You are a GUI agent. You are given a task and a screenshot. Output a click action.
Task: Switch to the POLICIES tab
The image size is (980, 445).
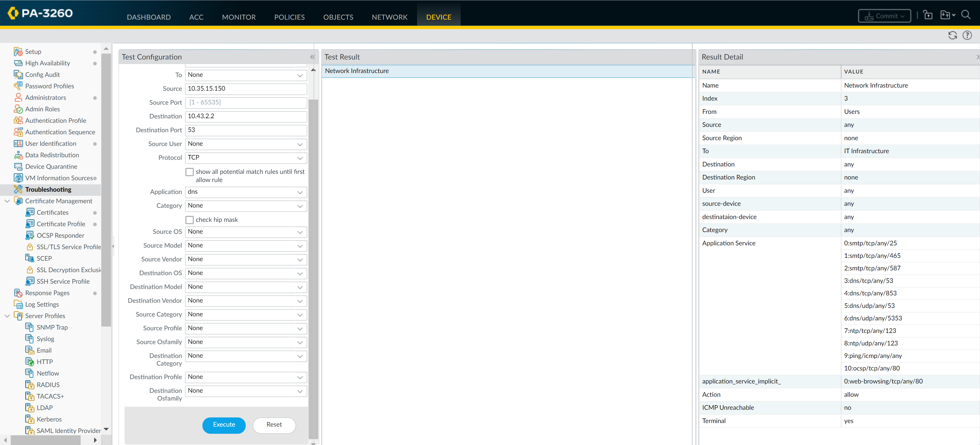click(289, 17)
